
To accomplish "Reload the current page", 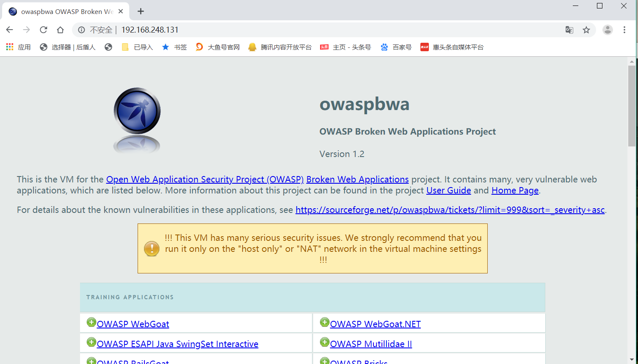I will click(x=43, y=30).
